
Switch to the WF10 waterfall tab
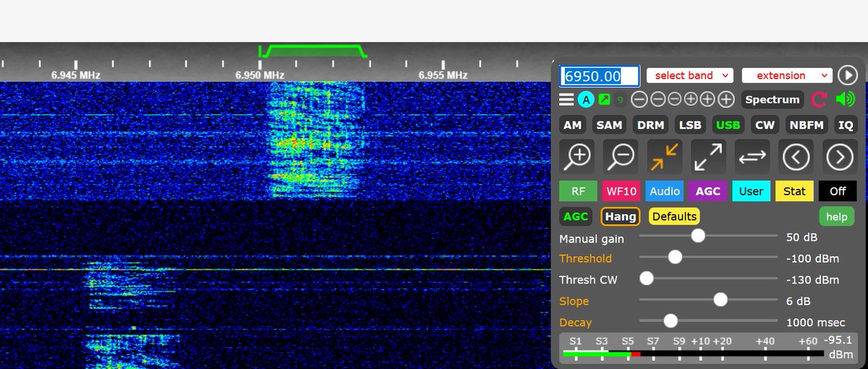point(621,191)
